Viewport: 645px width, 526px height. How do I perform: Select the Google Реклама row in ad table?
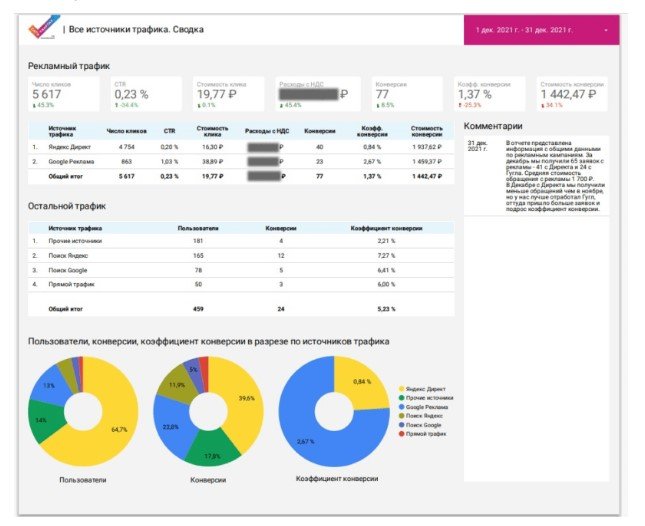coord(241,162)
